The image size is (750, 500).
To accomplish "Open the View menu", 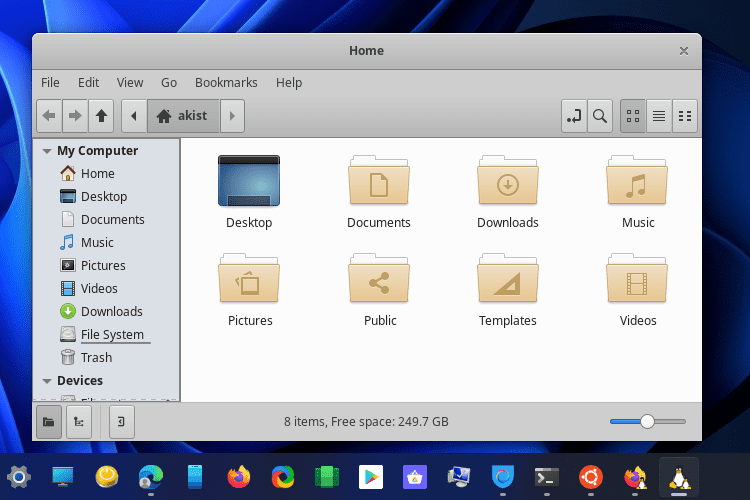I will 130,83.
